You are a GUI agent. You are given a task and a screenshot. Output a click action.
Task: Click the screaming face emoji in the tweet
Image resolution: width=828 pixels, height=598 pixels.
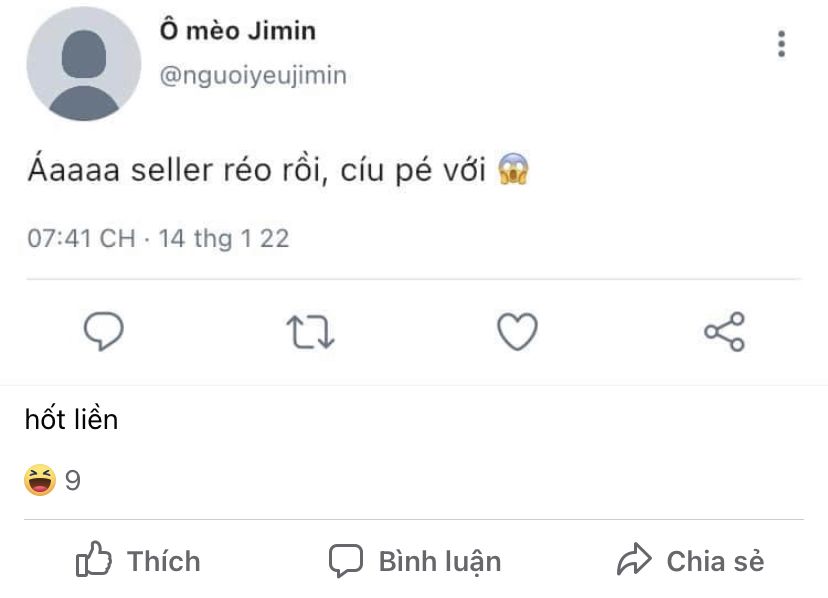coord(513,172)
